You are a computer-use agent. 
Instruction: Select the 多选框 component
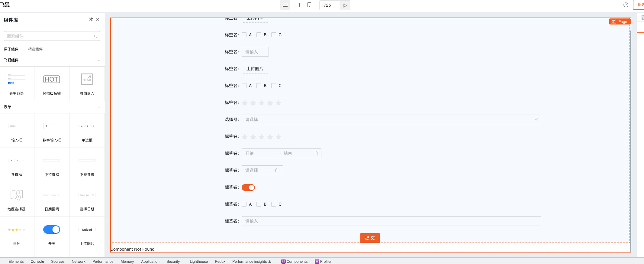point(17,165)
